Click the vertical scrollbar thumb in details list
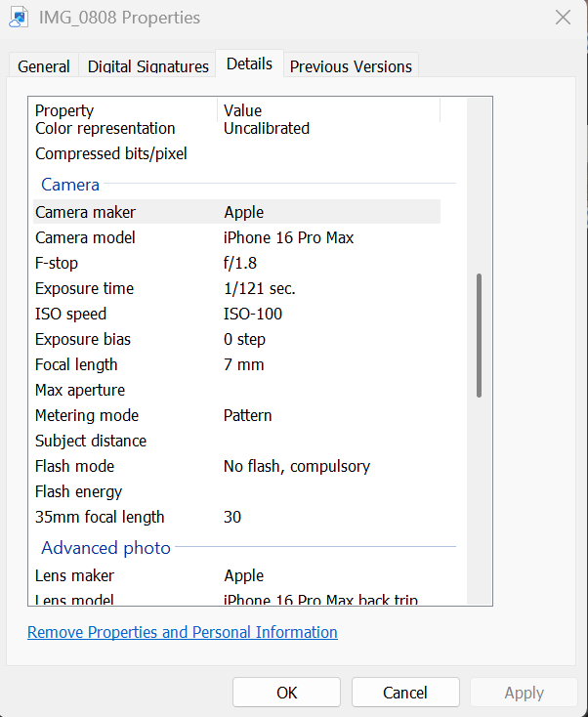This screenshot has height=717, width=588. [479, 336]
